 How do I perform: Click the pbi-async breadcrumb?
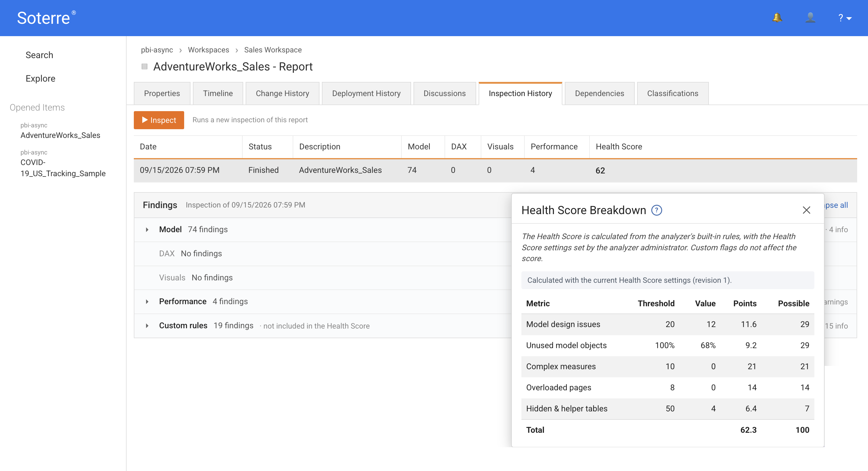157,50
